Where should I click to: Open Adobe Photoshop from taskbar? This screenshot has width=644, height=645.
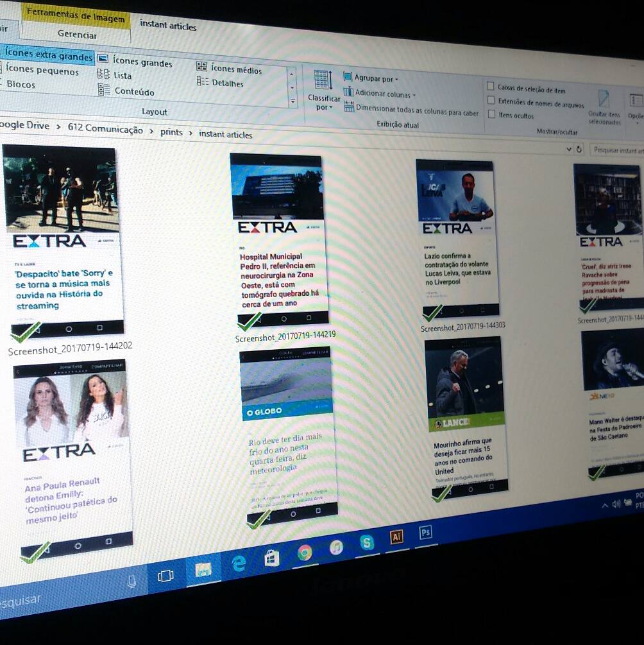tap(425, 533)
